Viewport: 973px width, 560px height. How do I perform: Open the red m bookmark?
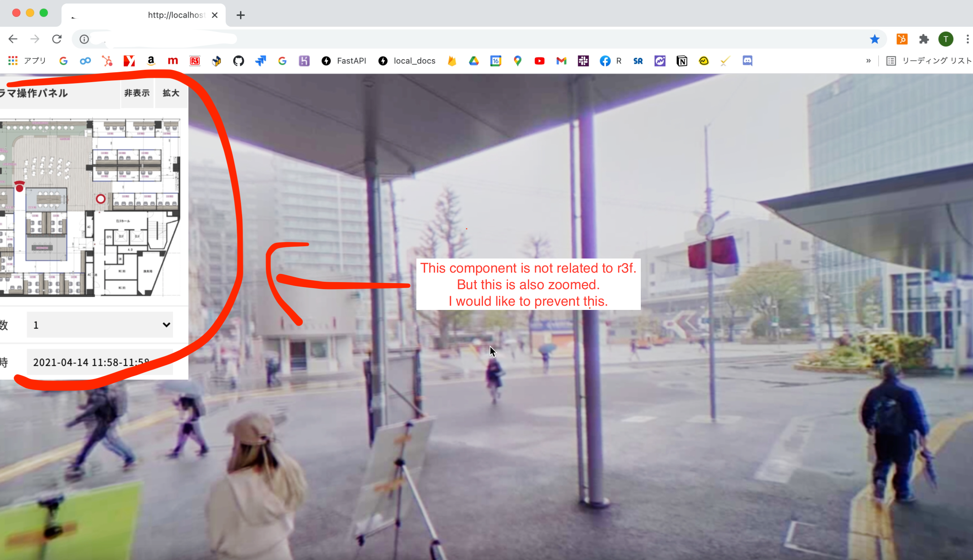[173, 61]
